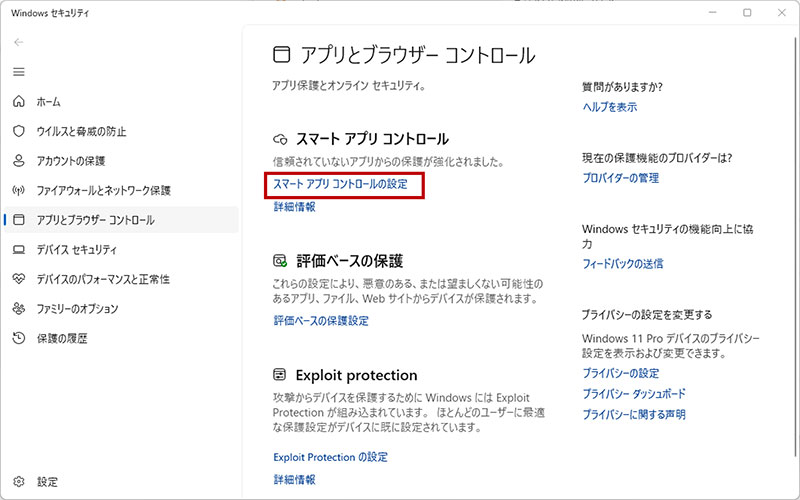Open ファミリーのオプション
The image size is (800, 500).
(x=77, y=309)
